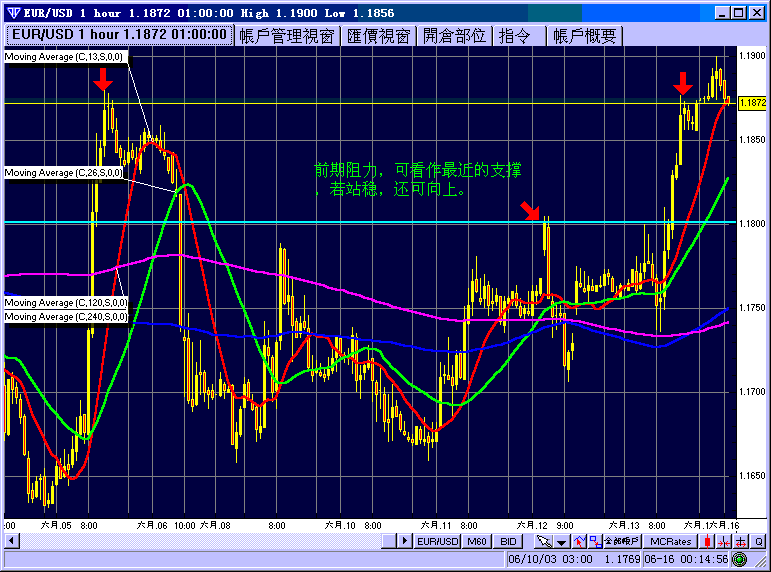
Task: Switch to 開倉部位 open positions tab
Action: [x=455, y=36]
